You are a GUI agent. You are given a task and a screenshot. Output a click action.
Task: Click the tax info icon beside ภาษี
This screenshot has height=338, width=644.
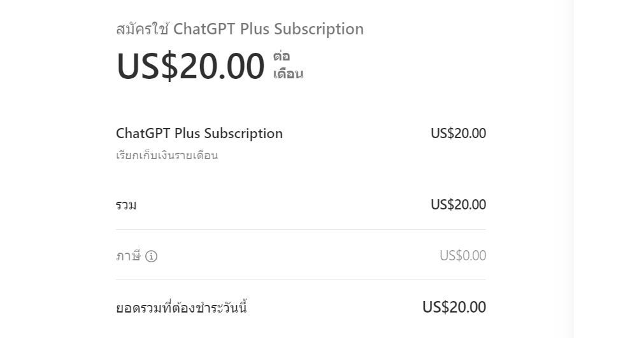click(151, 257)
